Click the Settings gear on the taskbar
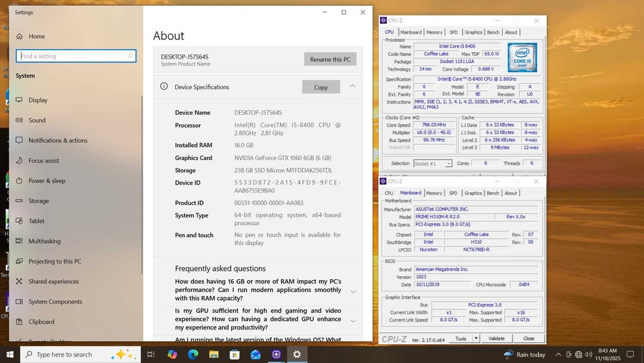Screen dimensions: 644x363 point(297,355)
